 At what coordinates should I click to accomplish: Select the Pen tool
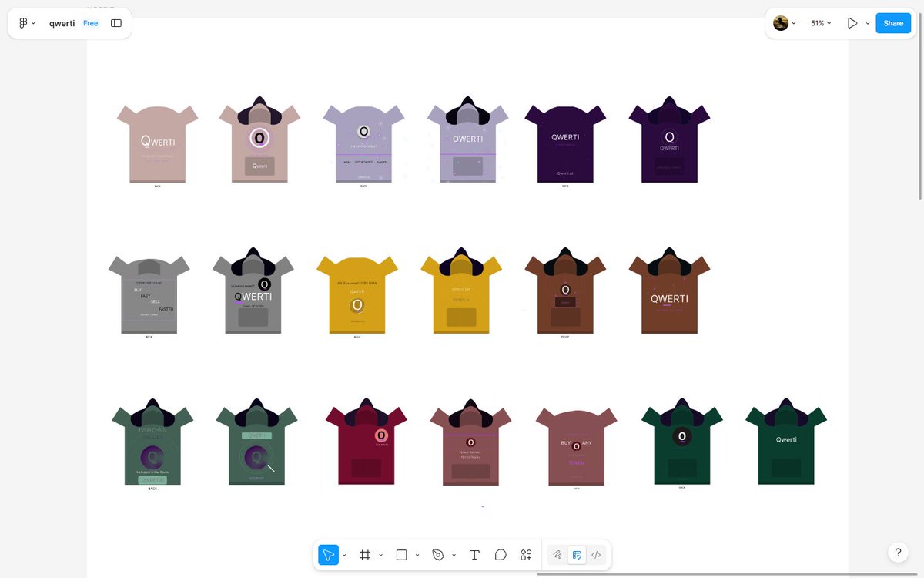[438, 555]
